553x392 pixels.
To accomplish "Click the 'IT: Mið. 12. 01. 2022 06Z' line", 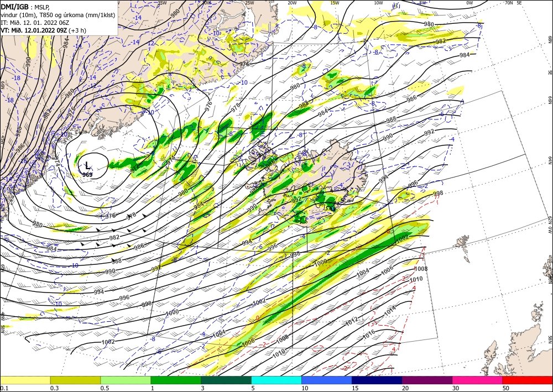I will click(34, 22).
